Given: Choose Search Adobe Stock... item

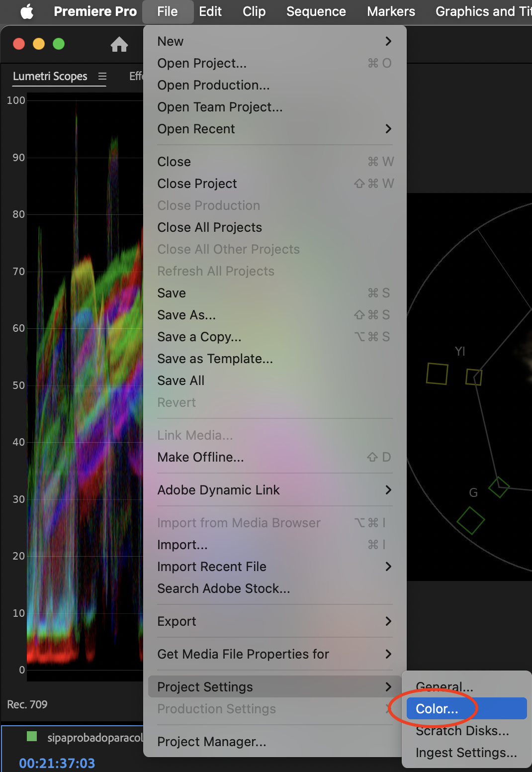Looking at the screenshot, I should click(x=223, y=588).
